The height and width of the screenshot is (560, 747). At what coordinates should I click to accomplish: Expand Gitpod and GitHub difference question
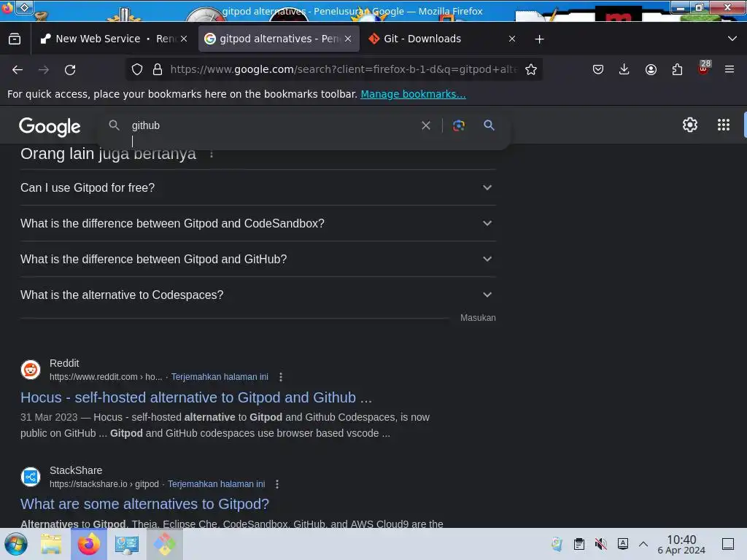258,259
